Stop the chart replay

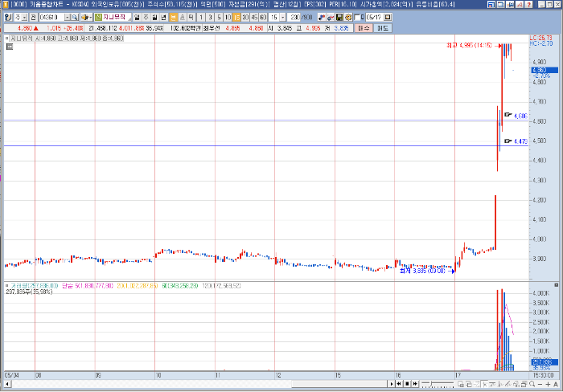(407, 384)
